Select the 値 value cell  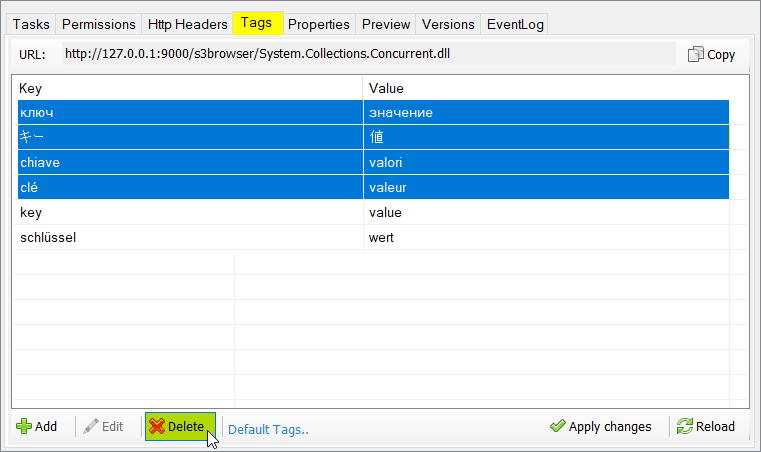click(546, 137)
